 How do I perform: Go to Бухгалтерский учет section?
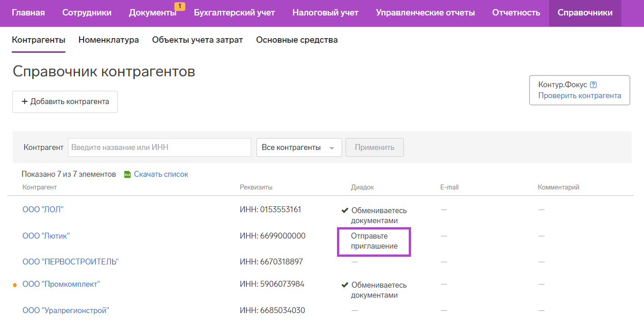point(234,13)
